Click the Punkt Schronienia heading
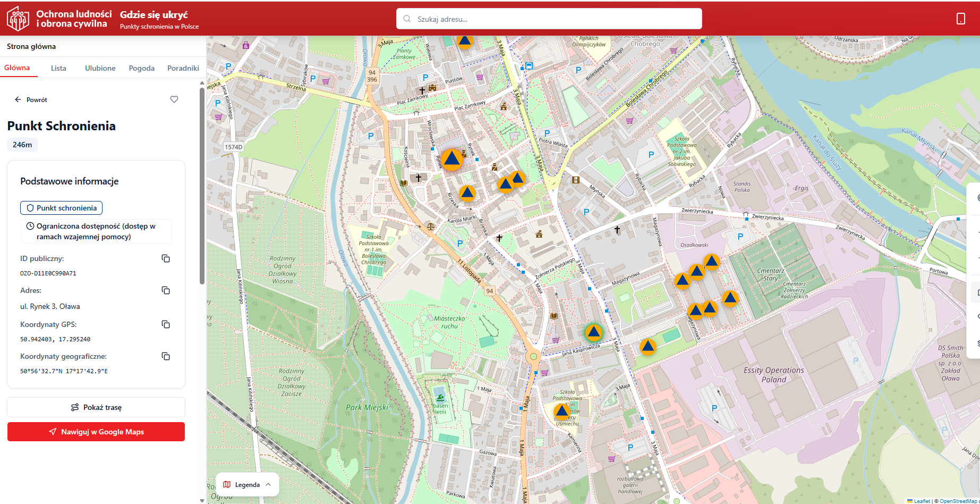The image size is (980, 504). click(62, 126)
